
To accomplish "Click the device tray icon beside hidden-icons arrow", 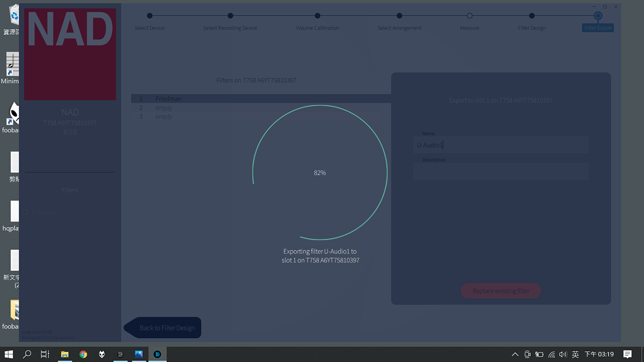I will click(528, 354).
